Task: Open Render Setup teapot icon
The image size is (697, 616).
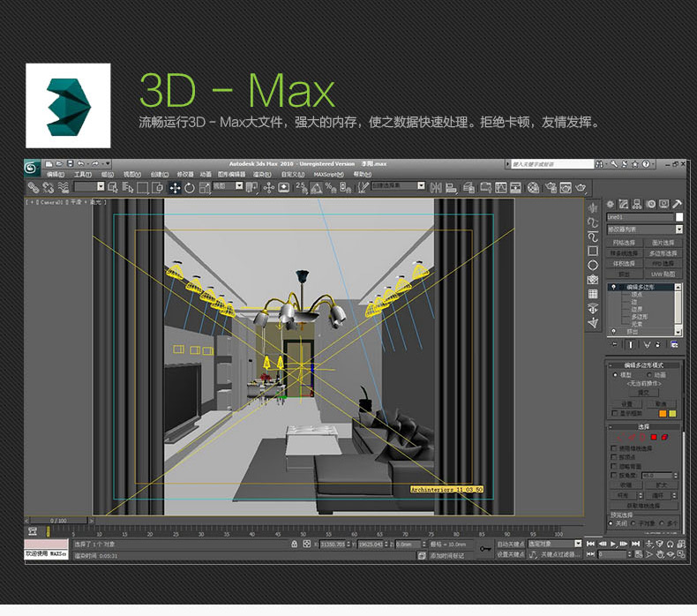Action: point(551,188)
